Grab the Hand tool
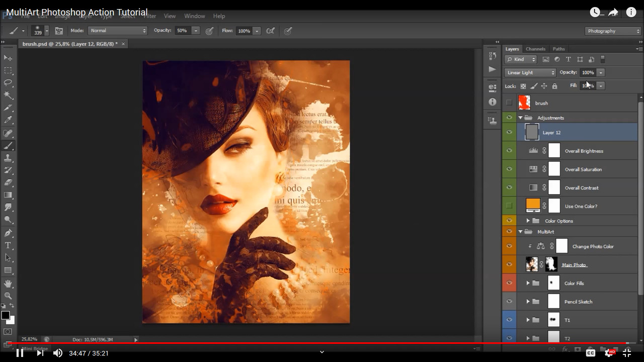Viewport: 644px width, 362px height. [8, 284]
